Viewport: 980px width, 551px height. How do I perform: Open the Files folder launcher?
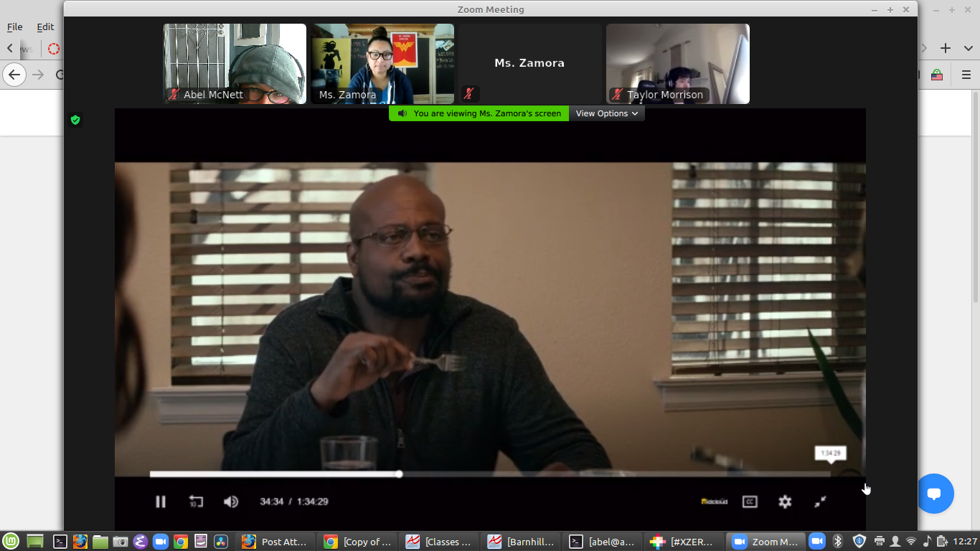click(100, 542)
